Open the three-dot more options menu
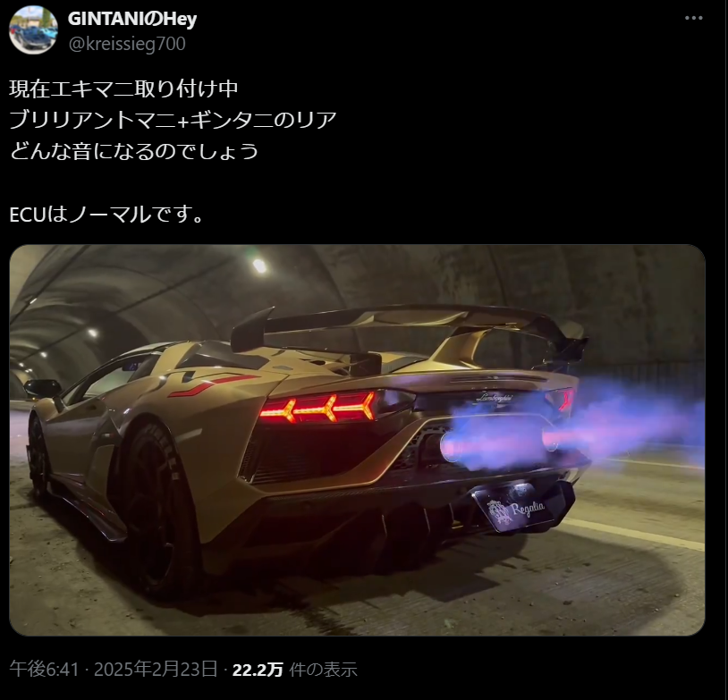Viewport: 728px width, 700px height. click(x=694, y=18)
